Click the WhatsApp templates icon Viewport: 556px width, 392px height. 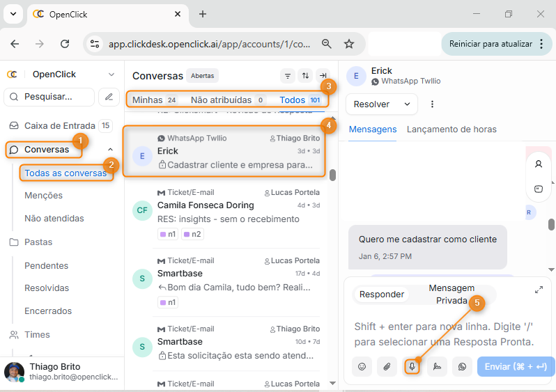click(462, 366)
